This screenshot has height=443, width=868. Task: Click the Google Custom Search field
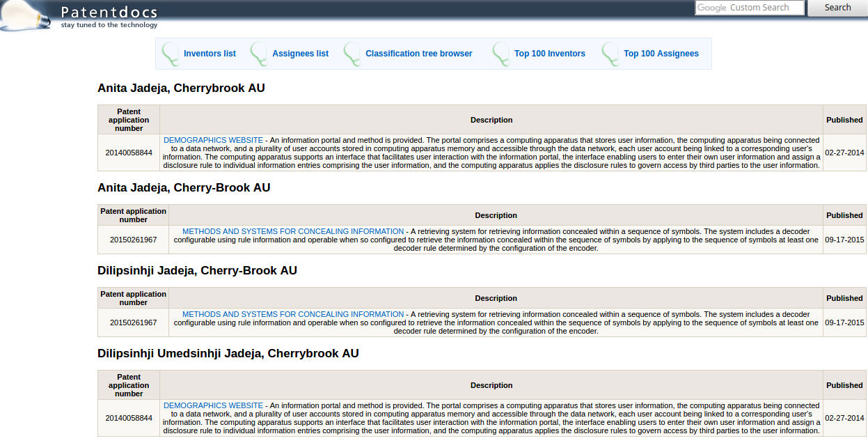click(750, 8)
